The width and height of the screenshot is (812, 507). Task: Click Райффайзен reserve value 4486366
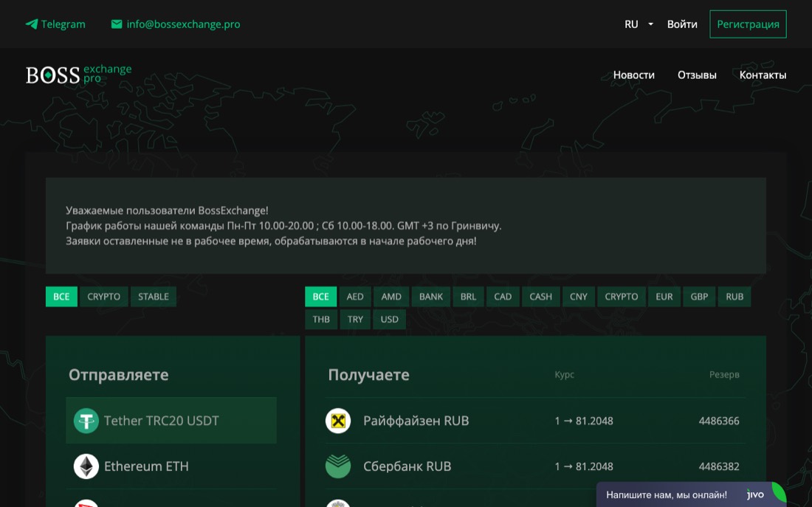pyautogui.click(x=719, y=421)
